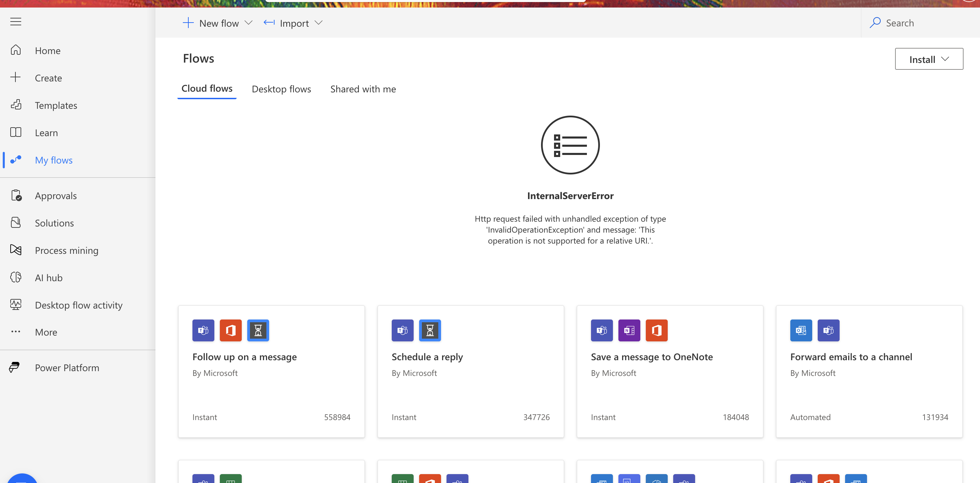Click Office icon on Follow up on a message card
The height and width of the screenshot is (483, 980).
(230, 330)
